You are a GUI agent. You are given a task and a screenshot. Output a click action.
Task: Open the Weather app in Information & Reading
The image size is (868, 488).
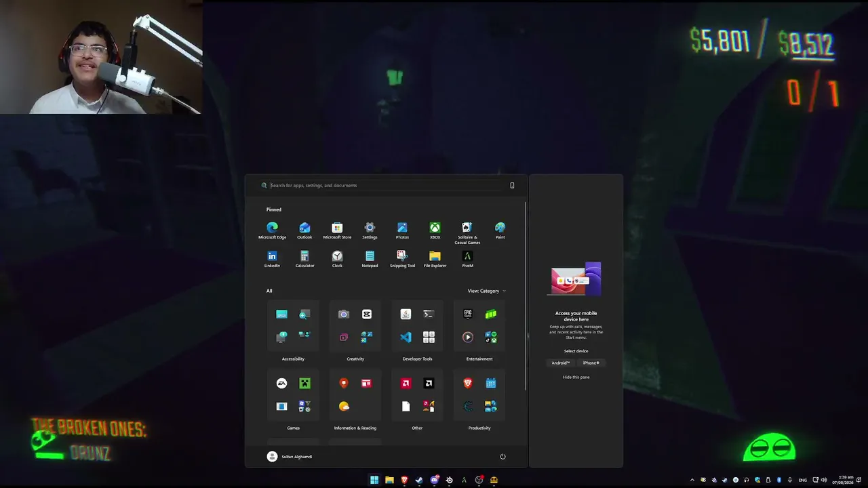pos(343,406)
